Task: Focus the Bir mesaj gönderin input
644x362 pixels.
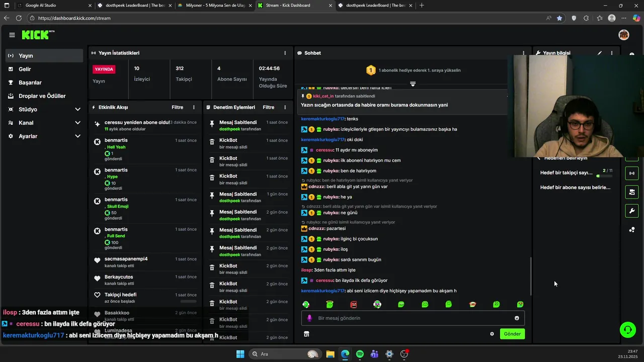Action: point(413,318)
